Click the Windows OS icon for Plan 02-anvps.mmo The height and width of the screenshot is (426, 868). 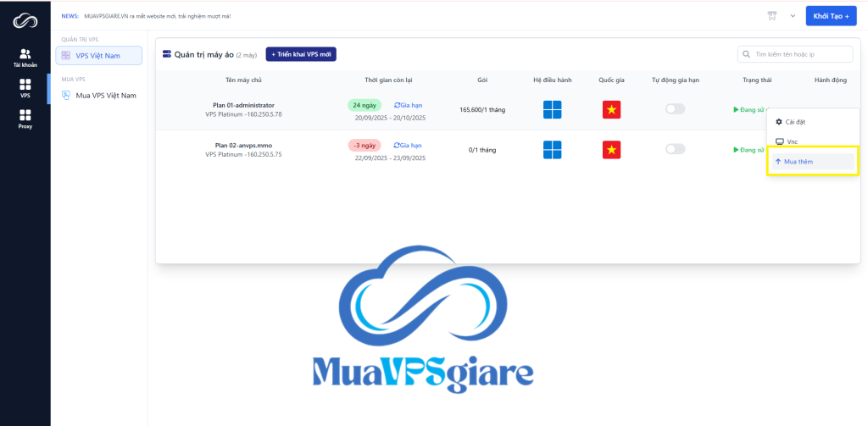point(552,150)
